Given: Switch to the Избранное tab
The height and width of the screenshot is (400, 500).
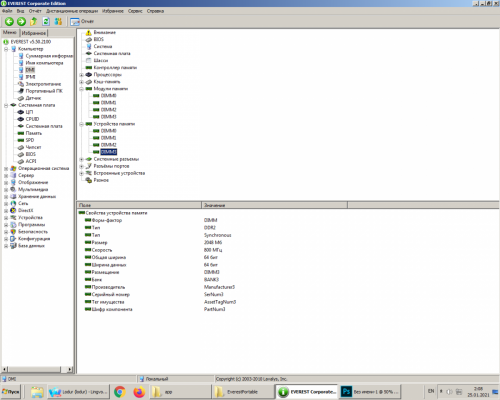Looking at the screenshot, I should (34, 33).
